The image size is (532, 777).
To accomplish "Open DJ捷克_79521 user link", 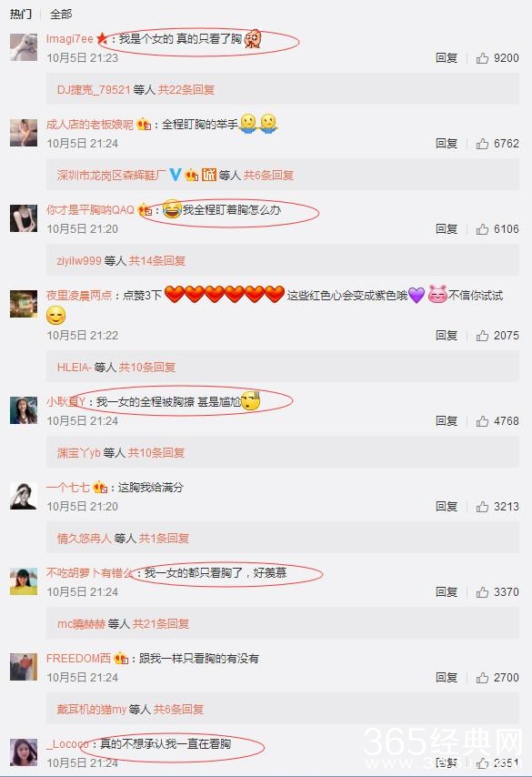I will click(x=94, y=90).
